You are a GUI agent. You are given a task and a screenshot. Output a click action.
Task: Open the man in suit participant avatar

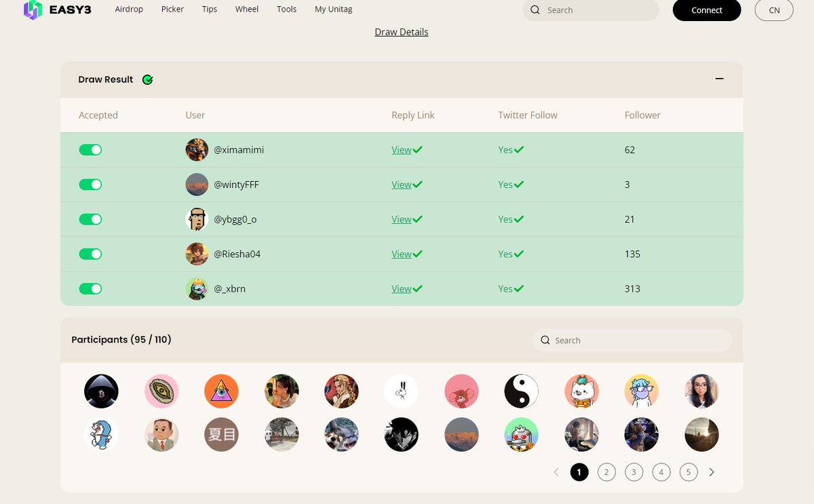pyautogui.click(x=161, y=435)
